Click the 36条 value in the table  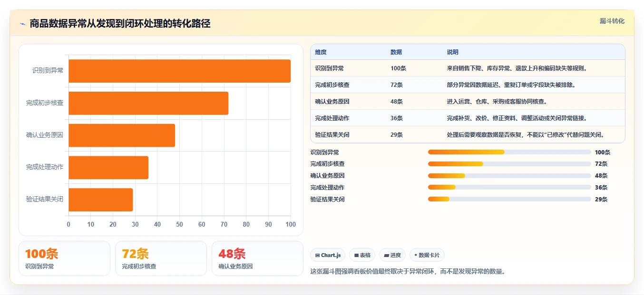click(x=397, y=118)
